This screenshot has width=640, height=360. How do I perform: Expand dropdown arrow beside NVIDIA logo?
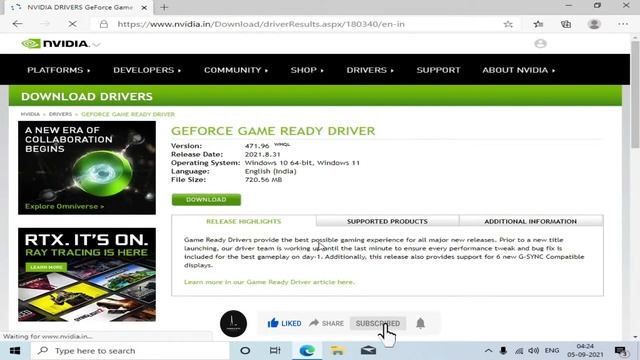coord(96,44)
